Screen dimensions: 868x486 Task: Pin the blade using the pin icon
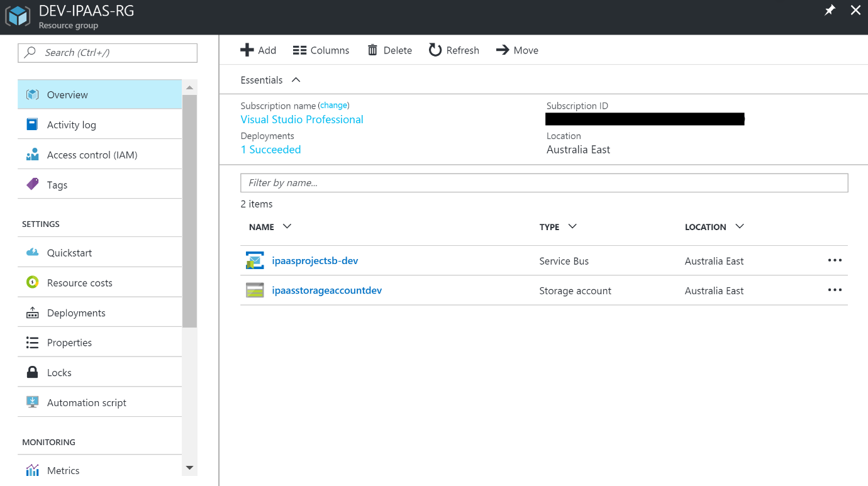click(830, 10)
